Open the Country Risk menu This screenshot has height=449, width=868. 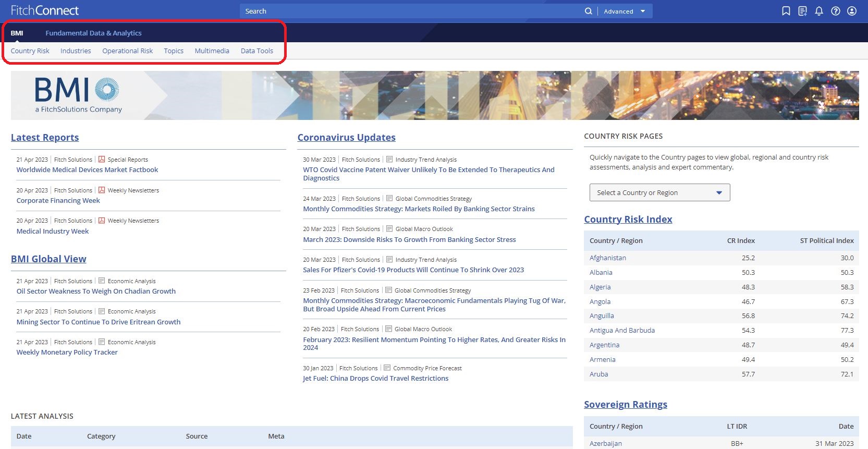coord(30,51)
